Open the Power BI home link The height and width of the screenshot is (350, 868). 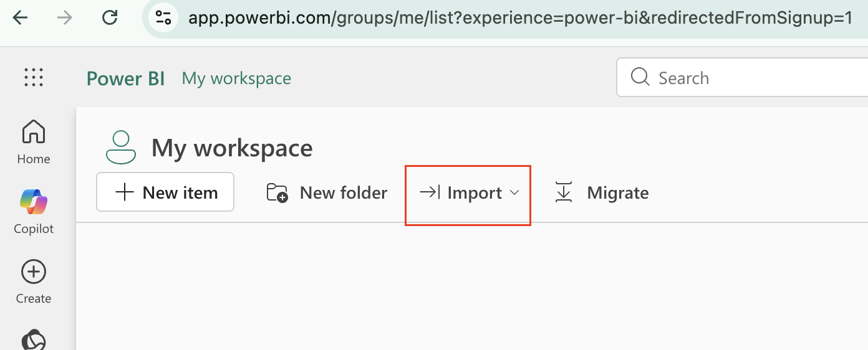click(125, 78)
